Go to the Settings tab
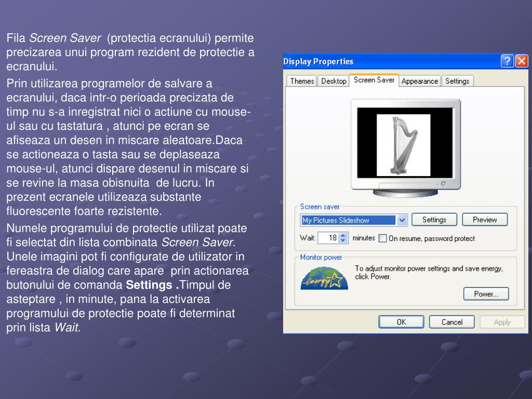Viewport: 532px width, 399px height. 457,81
